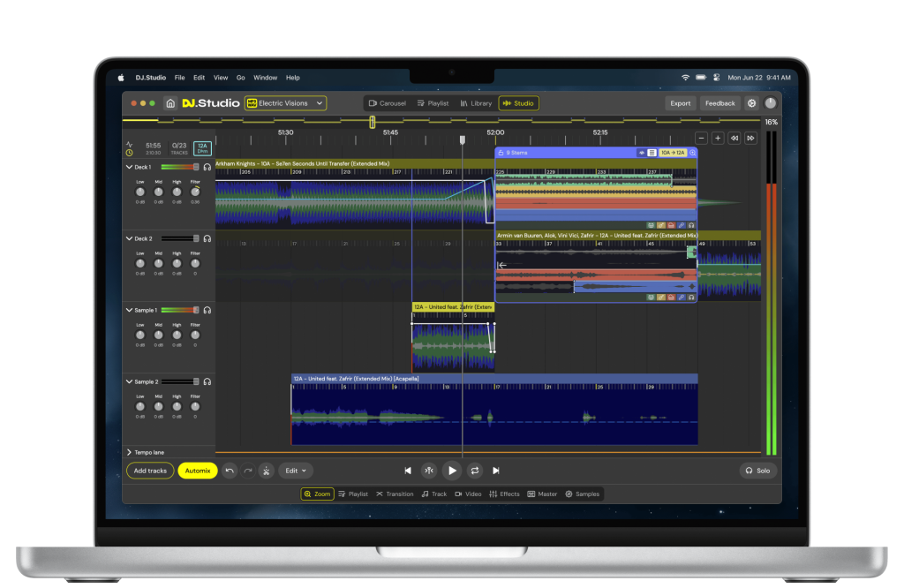Open the Edit dropdown above the timeline
The width and height of the screenshot is (904, 588).
(x=295, y=471)
